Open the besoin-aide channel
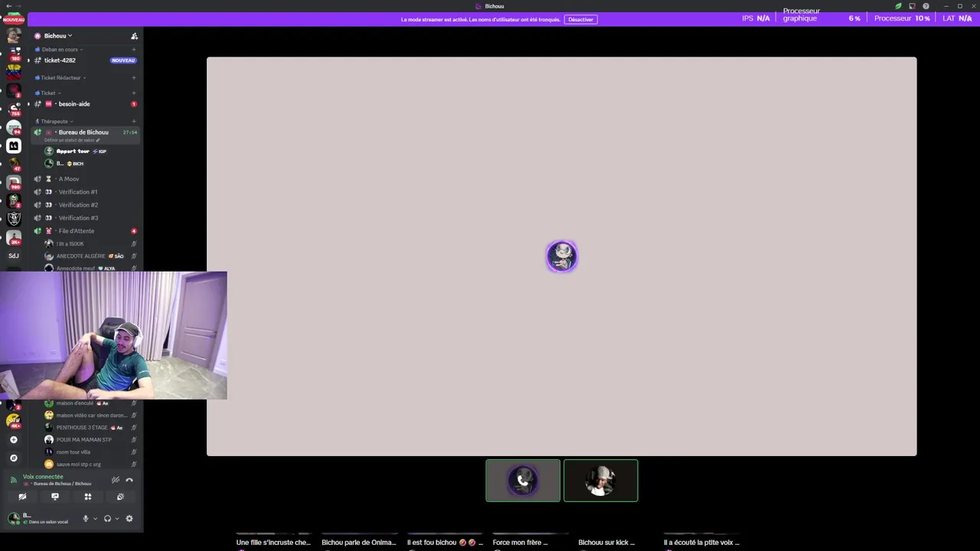This screenshot has height=551, width=980. (x=84, y=104)
